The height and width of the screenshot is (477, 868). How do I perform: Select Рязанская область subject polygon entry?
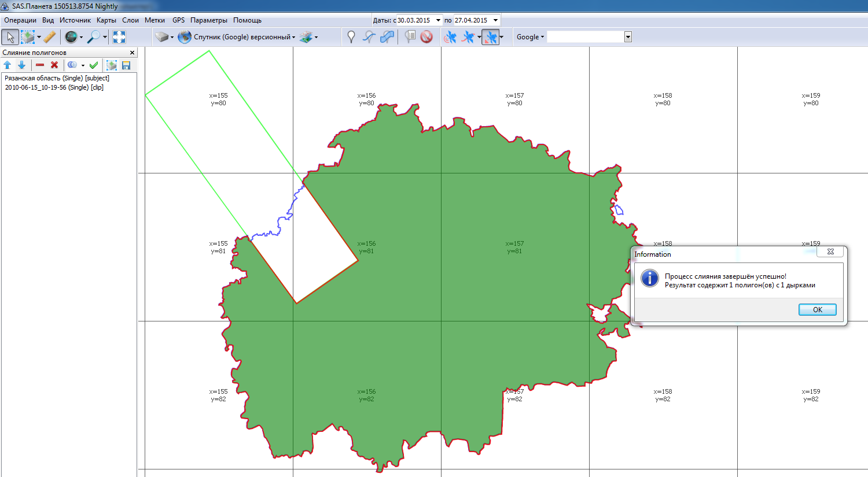(x=57, y=78)
